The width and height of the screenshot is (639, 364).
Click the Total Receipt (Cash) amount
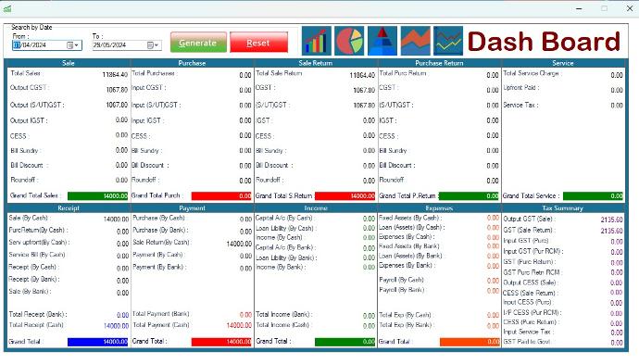(x=116, y=325)
